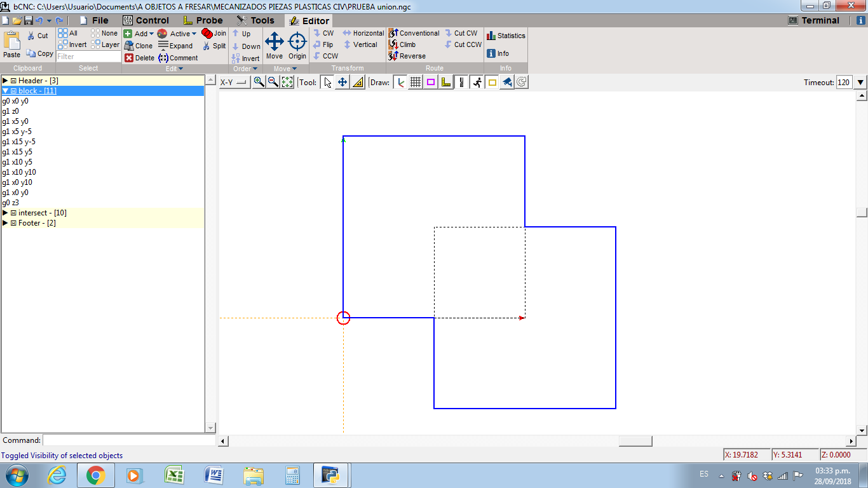The width and height of the screenshot is (868, 488).
Task: Open the Move group dropdown
Action: click(x=285, y=69)
